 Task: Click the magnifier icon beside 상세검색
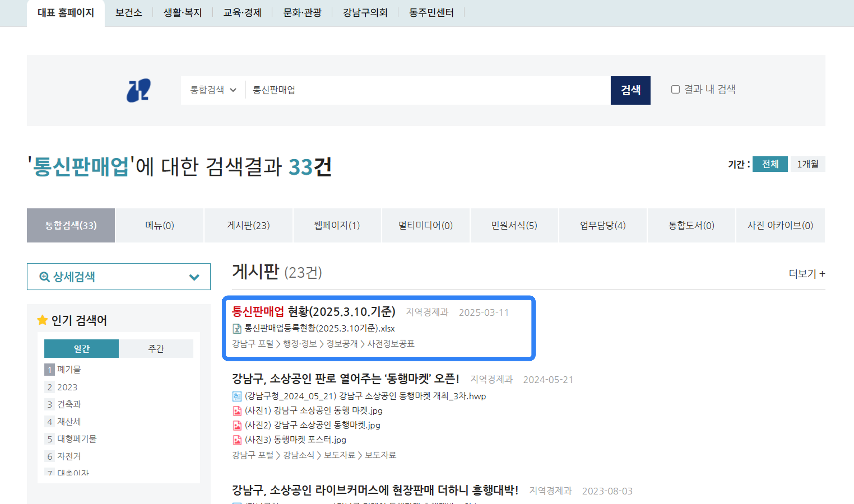[x=44, y=277]
